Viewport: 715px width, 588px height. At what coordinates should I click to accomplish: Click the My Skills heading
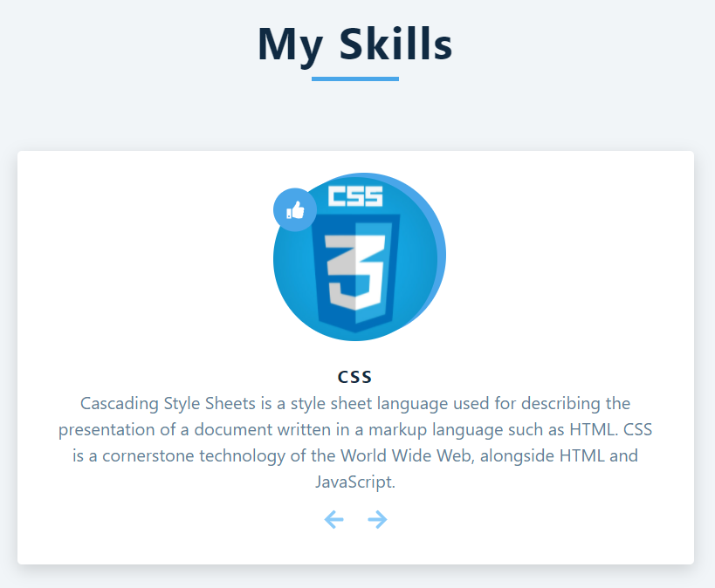point(355,44)
